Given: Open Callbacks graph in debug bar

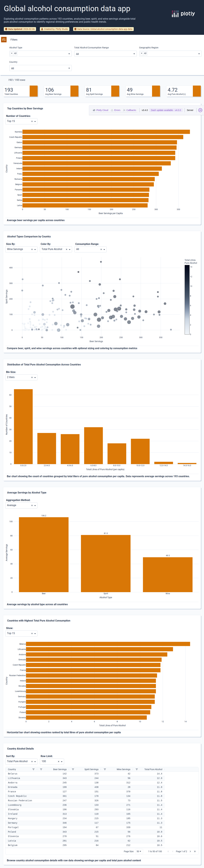Looking at the screenshot, I should pos(129,110).
